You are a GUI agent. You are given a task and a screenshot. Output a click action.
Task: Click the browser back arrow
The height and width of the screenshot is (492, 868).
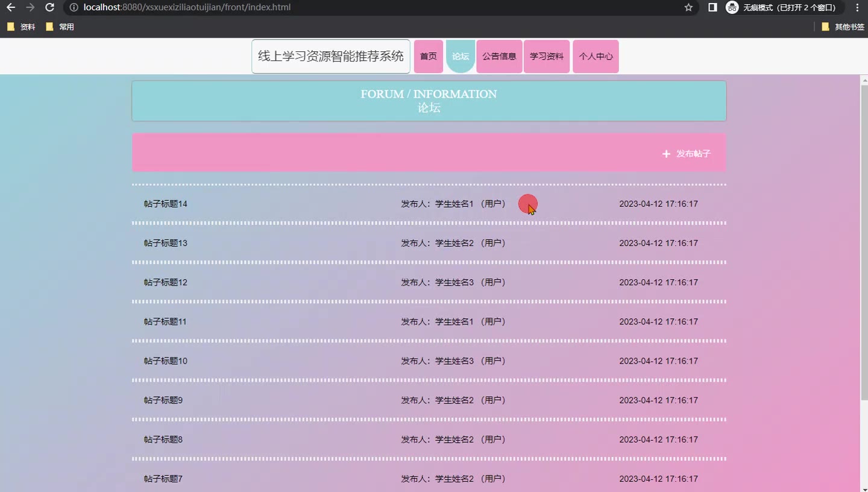[x=10, y=8]
